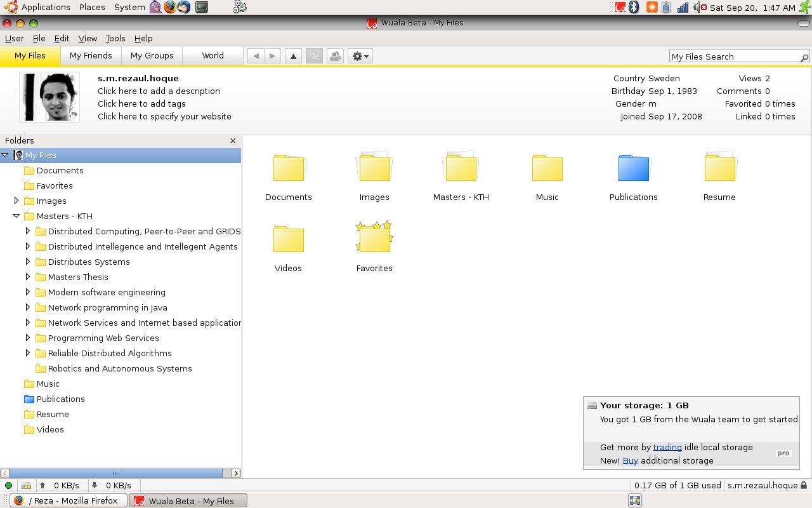Expand Distributed Intellegence and Intellegent Agents
The height and width of the screenshot is (508, 812).
(28, 246)
